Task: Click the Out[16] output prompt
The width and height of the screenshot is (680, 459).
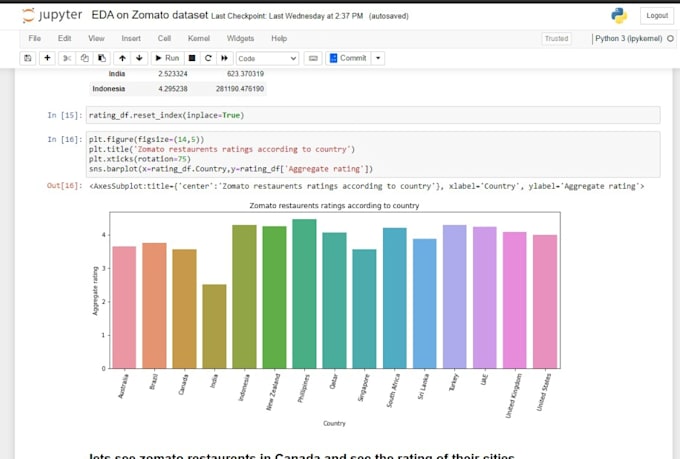Action: tap(65, 186)
